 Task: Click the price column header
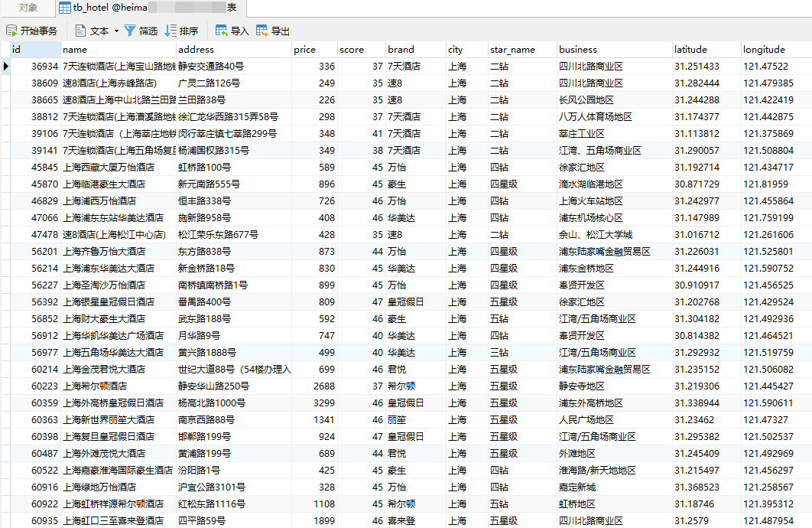click(313, 50)
